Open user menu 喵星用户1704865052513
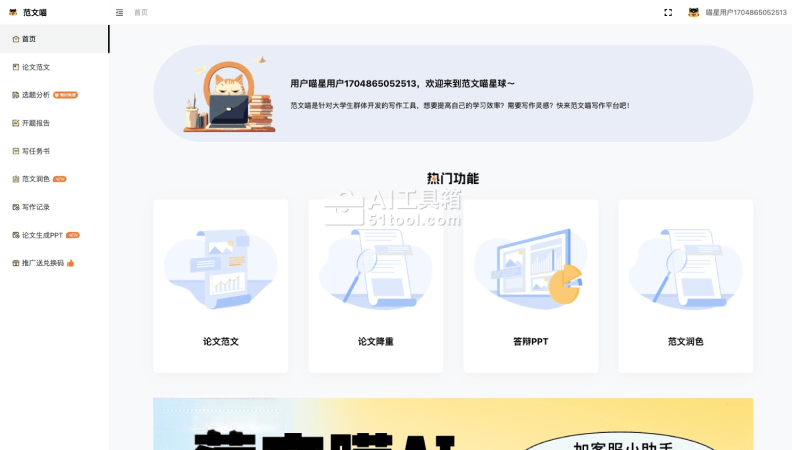Viewport: 792px width, 450px height. (x=745, y=12)
